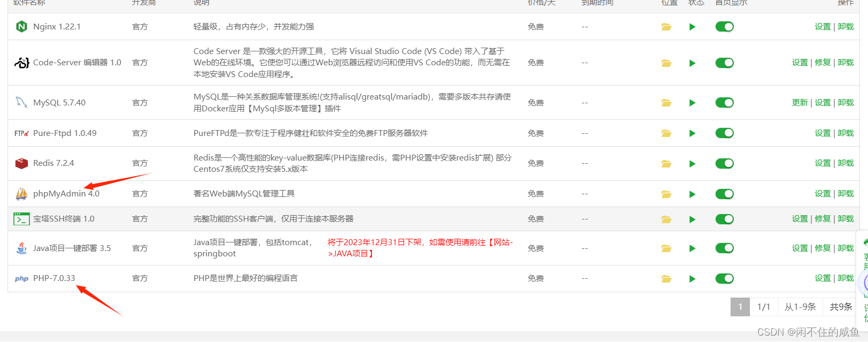
Task: Open phpMyAdmin 设置 settings
Action: pyautogui.click(x=823, y=194)
